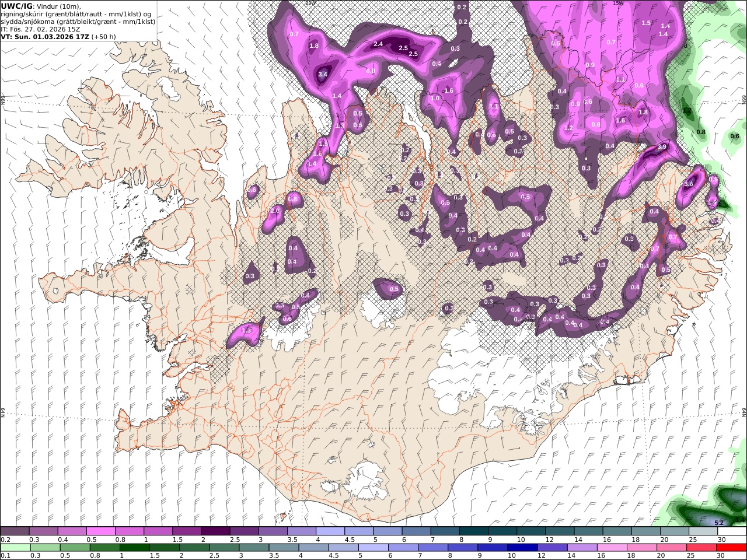Click the green 1.2 rain value offshore
The width and height of the screenshot is (747, 560).
click(x=687, y=110)
